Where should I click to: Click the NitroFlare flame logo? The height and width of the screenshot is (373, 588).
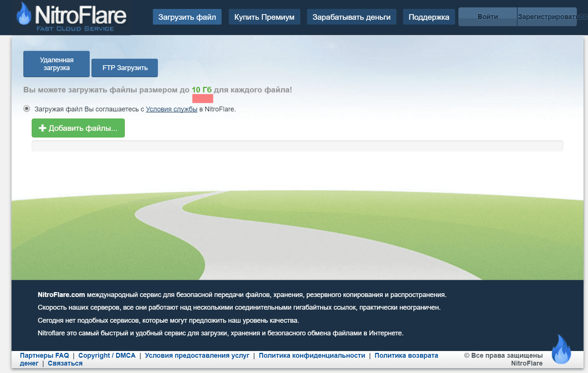(x=24, y=14)
